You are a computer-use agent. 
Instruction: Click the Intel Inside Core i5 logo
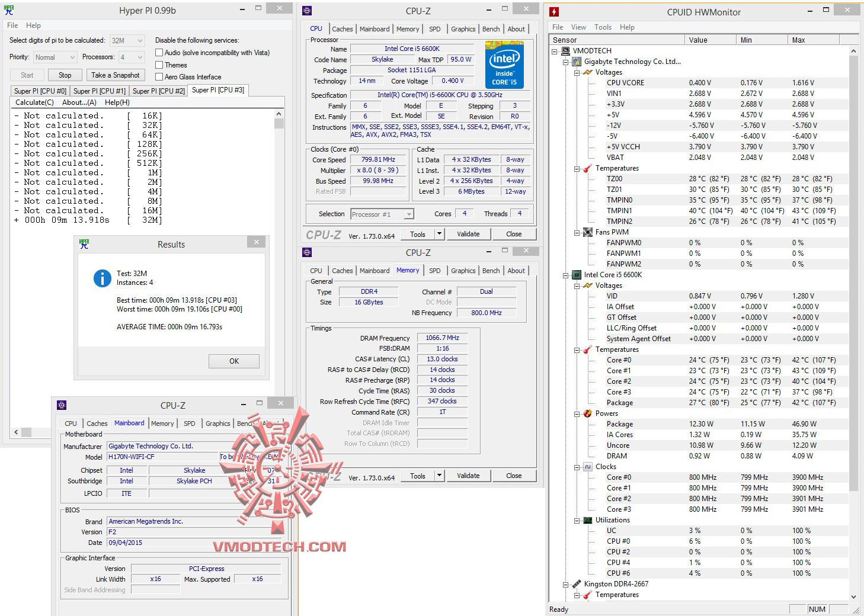(504, 65)
